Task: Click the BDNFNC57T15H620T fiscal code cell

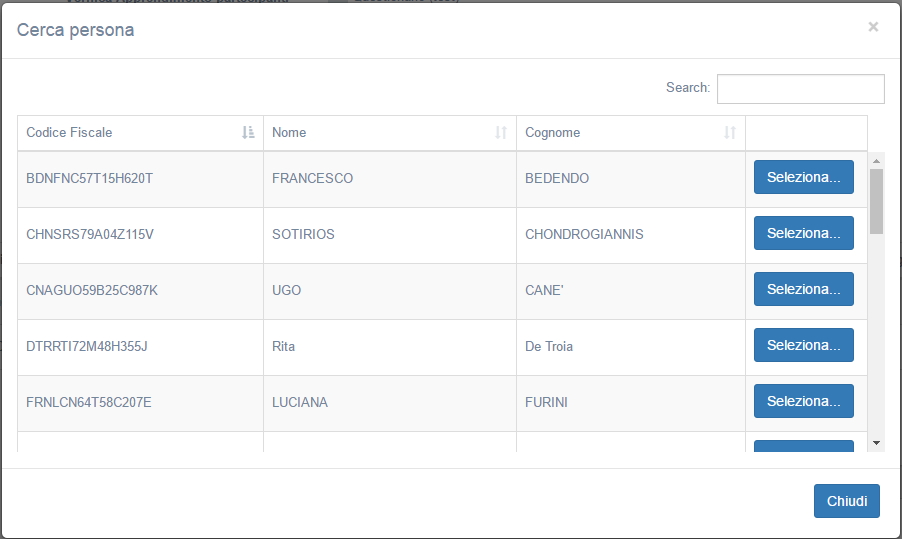Action: [89, 179]
